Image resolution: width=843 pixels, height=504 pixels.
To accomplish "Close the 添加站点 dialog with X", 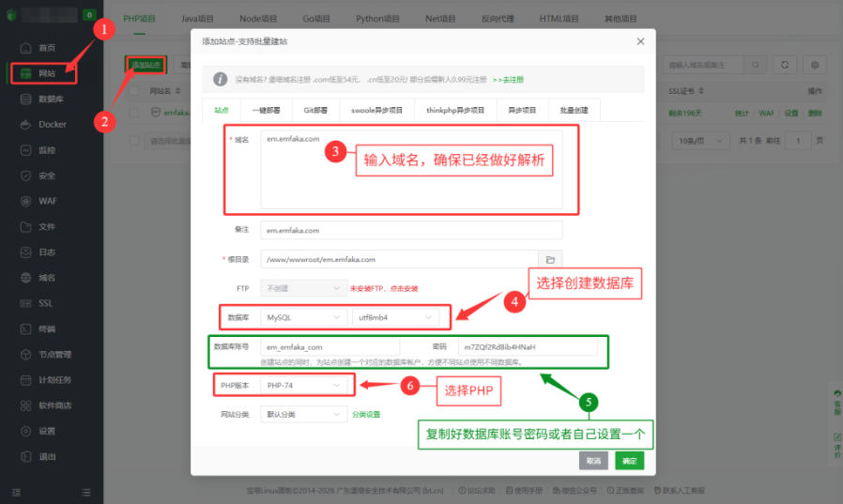I will (640, 41).
